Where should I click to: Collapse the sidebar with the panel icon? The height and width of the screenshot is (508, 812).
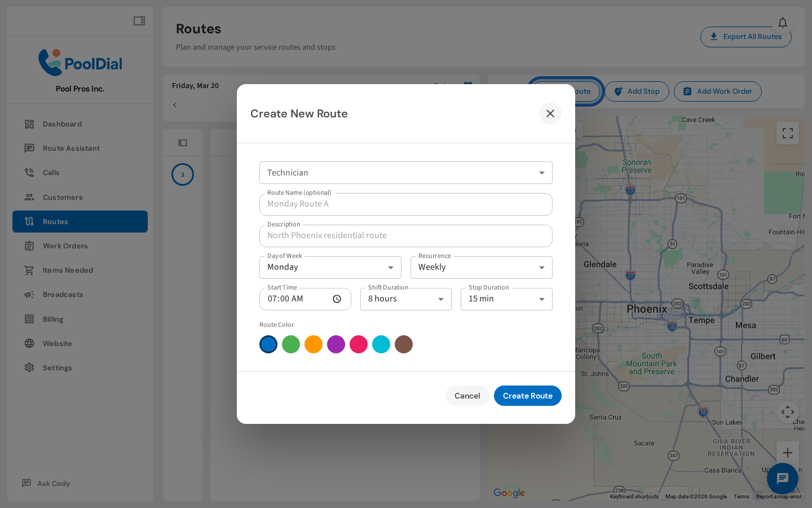(139, 20)
